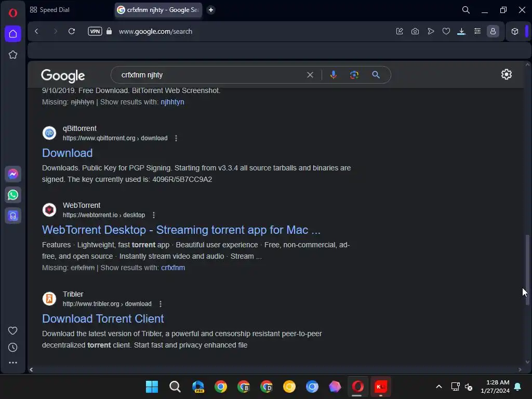Open the Opera menu logo
Viewport: 532px width, 399px height.
(13, 13)
